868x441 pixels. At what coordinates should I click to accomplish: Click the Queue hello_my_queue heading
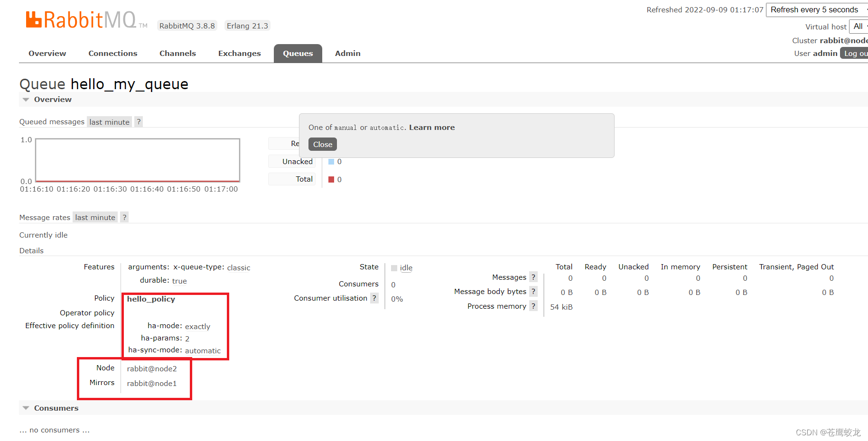(x=104, y=84)
